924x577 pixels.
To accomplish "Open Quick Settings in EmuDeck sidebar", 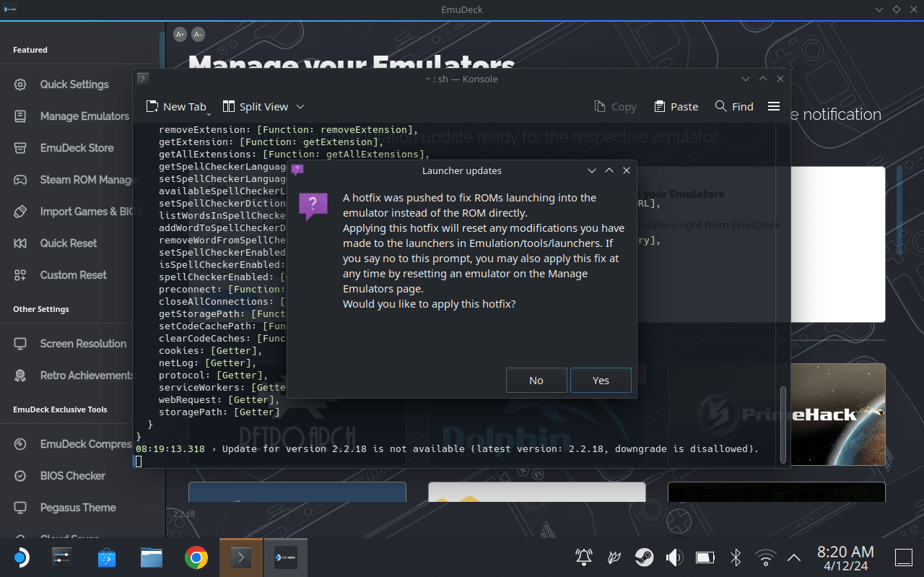I will [x=74, y=84].
